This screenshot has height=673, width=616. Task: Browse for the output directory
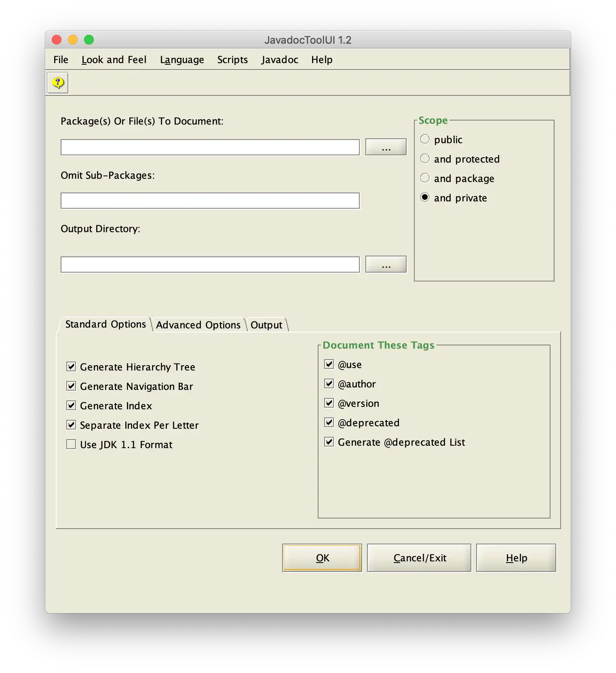point(386,264)
